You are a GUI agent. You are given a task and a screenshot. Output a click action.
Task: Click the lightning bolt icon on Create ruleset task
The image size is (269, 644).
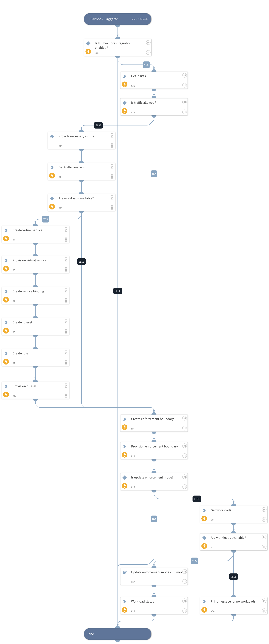click(6, 331)
